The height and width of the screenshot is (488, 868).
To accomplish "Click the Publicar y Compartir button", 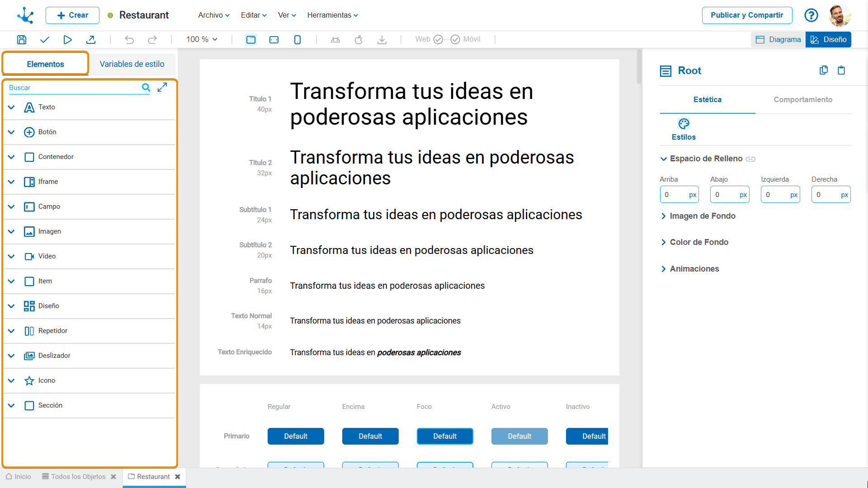I will pyautogui.click(x=746, y=15).
